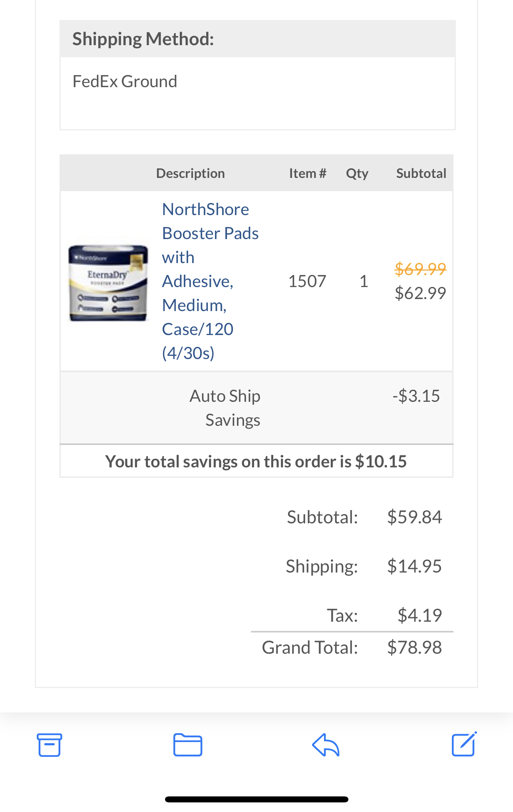
Task: Open the move-to-folder icon
Action: pyautogui.click(x=188, y=745)
